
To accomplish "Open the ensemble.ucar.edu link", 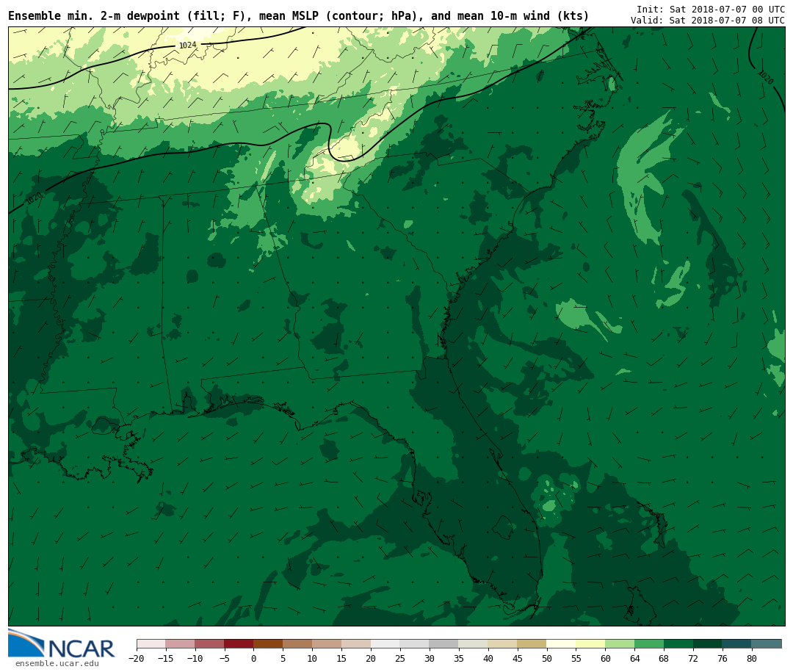I will coord(57,664).
